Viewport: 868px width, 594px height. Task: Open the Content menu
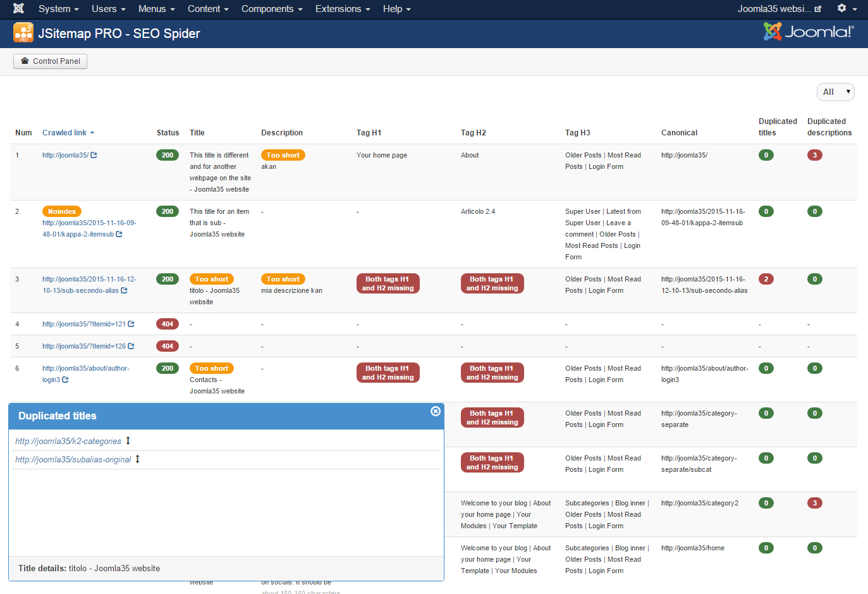pyautogui.click(x=208, y=9)
